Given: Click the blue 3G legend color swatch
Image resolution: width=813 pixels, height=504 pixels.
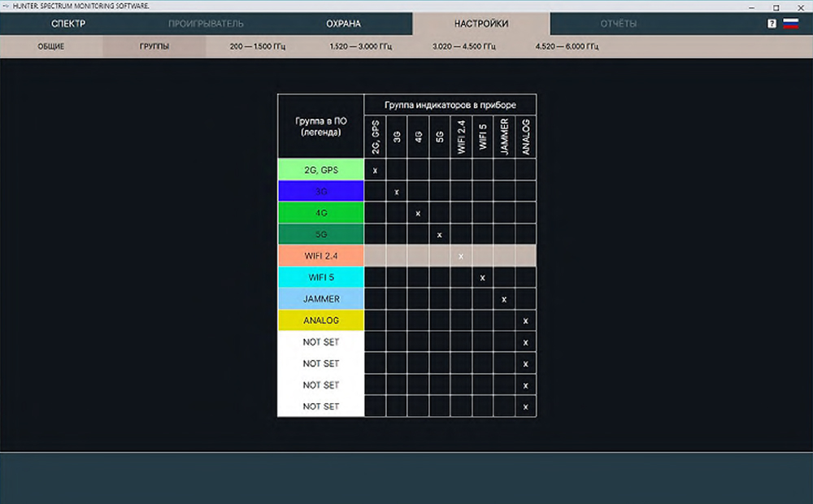Looking at the screenshot, I should point(320,192).
